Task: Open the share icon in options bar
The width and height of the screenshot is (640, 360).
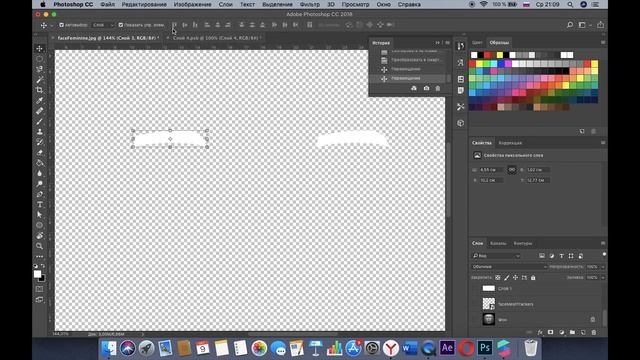Action: point(600,25)
